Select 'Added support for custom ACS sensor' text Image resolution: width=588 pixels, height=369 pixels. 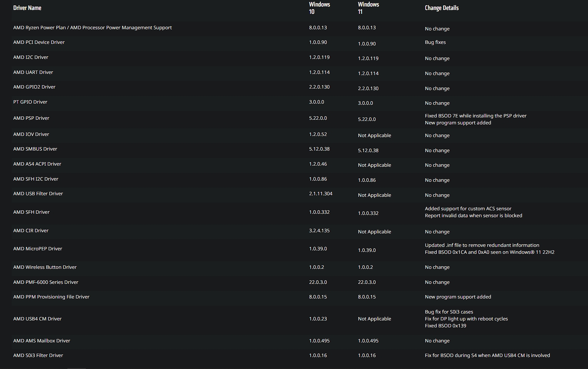pos(468,209)
